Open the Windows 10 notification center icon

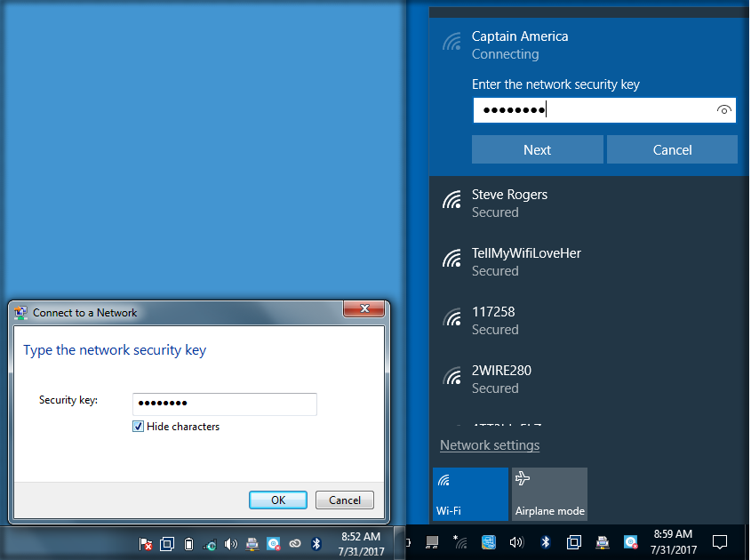720,541
